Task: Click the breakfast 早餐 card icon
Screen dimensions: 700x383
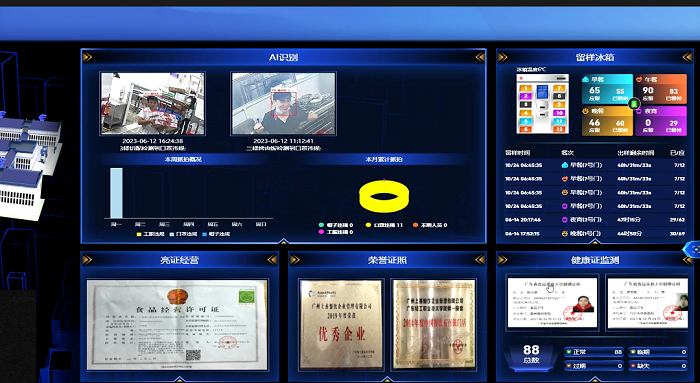Action: point(586,79)
